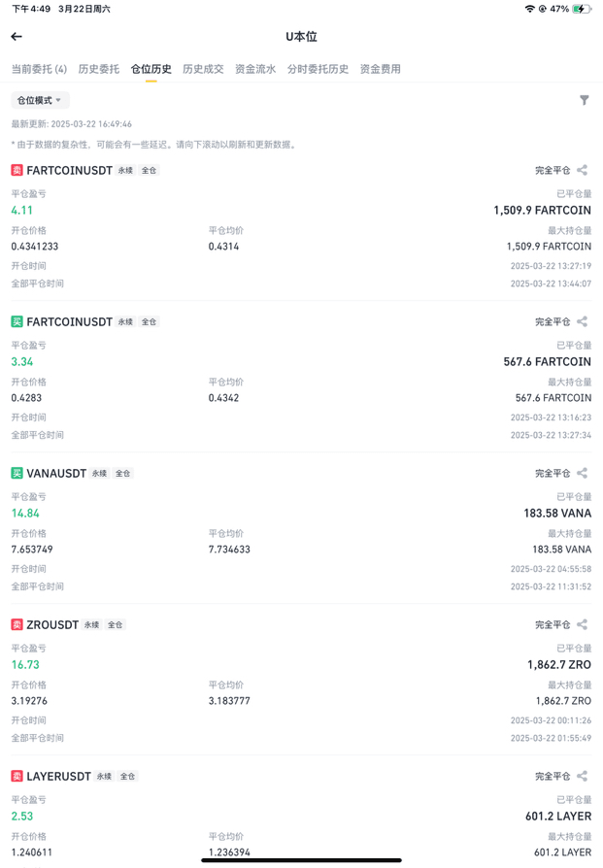
Task: Open the VANAUSDT contract name
Action: click(x=56, y=473)
